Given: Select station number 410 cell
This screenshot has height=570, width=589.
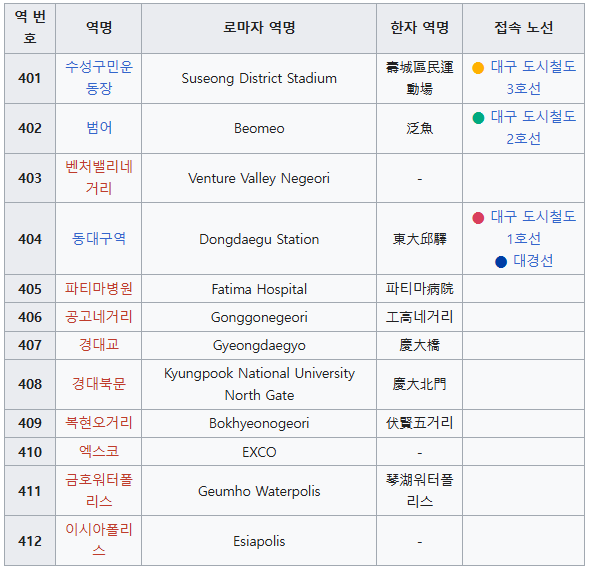Looking at the screenshot, I should (x=30, y=451).
